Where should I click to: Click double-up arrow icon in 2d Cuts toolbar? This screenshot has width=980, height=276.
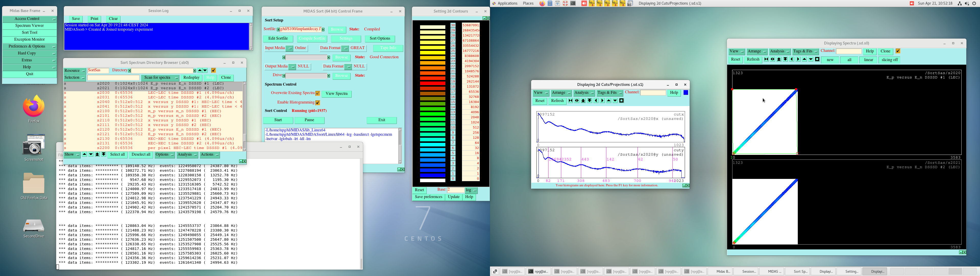583,101
